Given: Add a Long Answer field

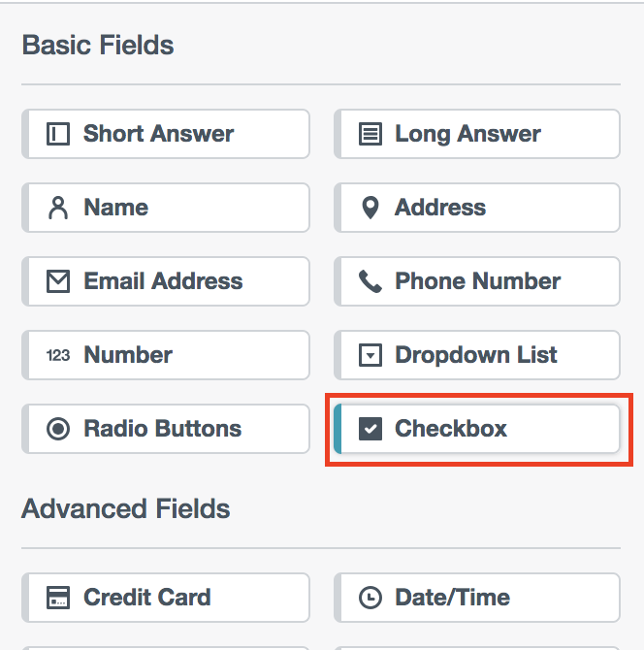Looking at the screenshot, I should point(477,134).
